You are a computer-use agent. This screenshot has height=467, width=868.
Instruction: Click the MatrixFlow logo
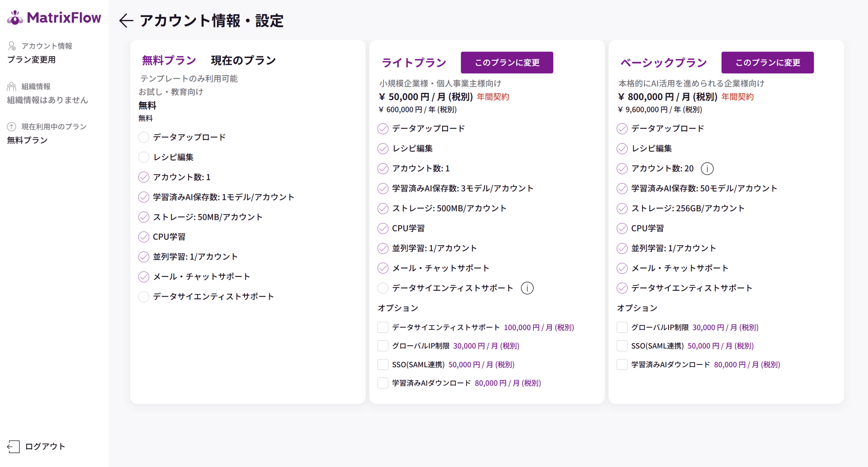[x=54, y=18]
